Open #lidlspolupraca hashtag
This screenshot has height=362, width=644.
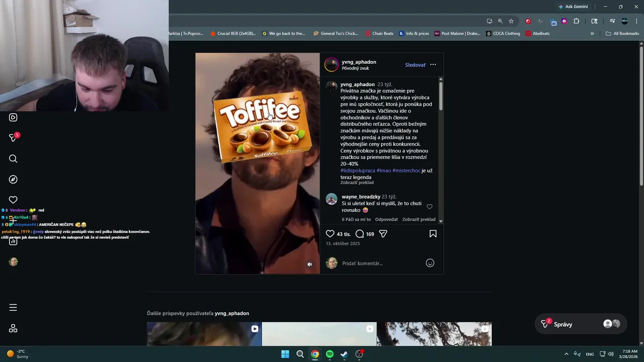point(358,170)
